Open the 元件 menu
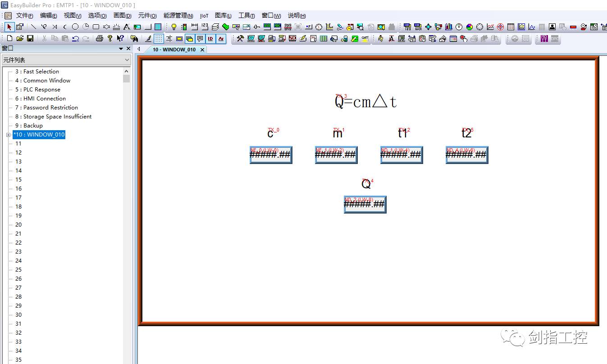The width and height of the screenshot is (607, 364). (x=147, y=16)
